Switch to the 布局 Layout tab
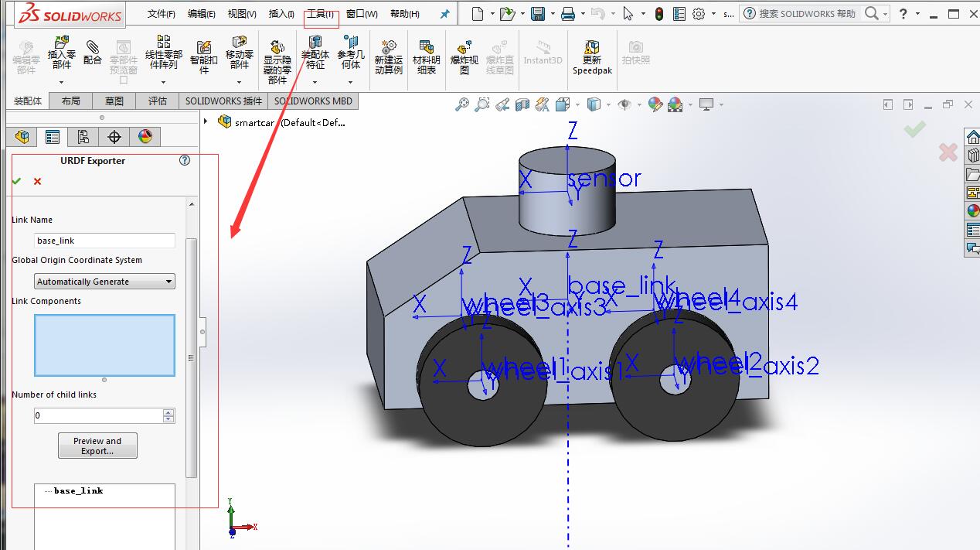 (70, 101)
